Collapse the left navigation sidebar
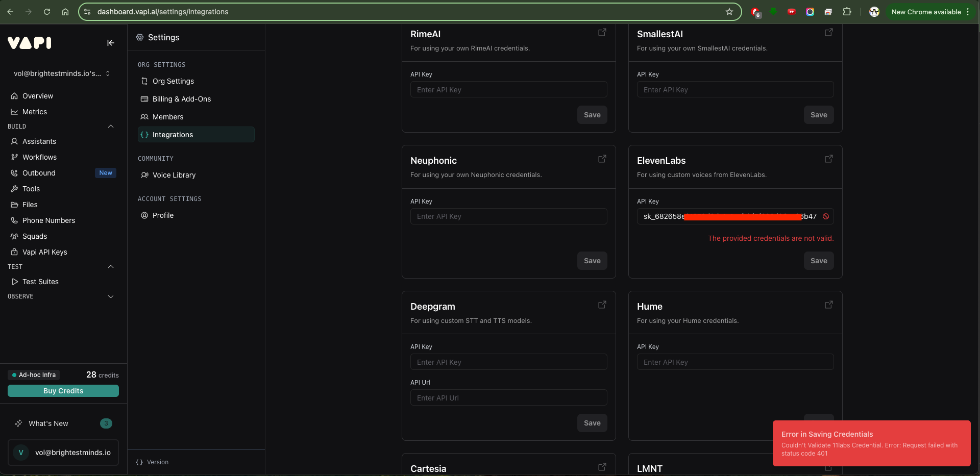This screenshot has height=476, width=980. [x=111, y=43]
